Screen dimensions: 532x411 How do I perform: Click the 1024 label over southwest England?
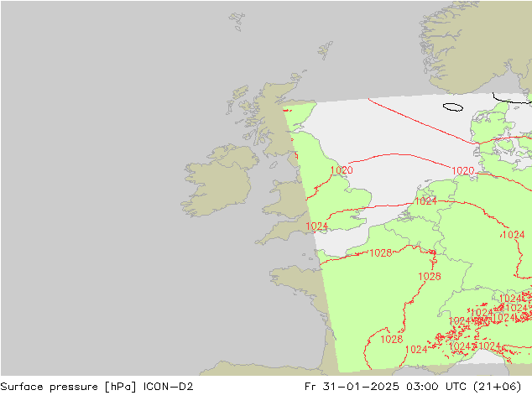[317, 226]
